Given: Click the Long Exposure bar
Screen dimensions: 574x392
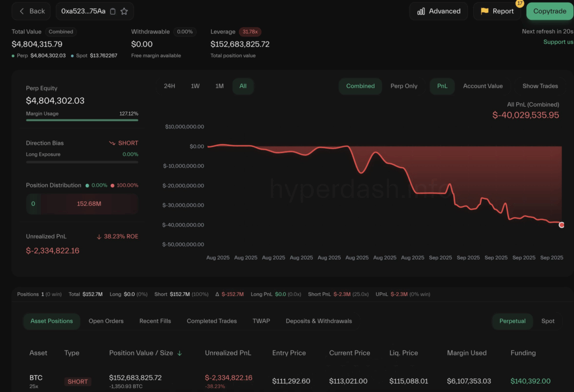Looking at the screenshot, I should (82, 162).
